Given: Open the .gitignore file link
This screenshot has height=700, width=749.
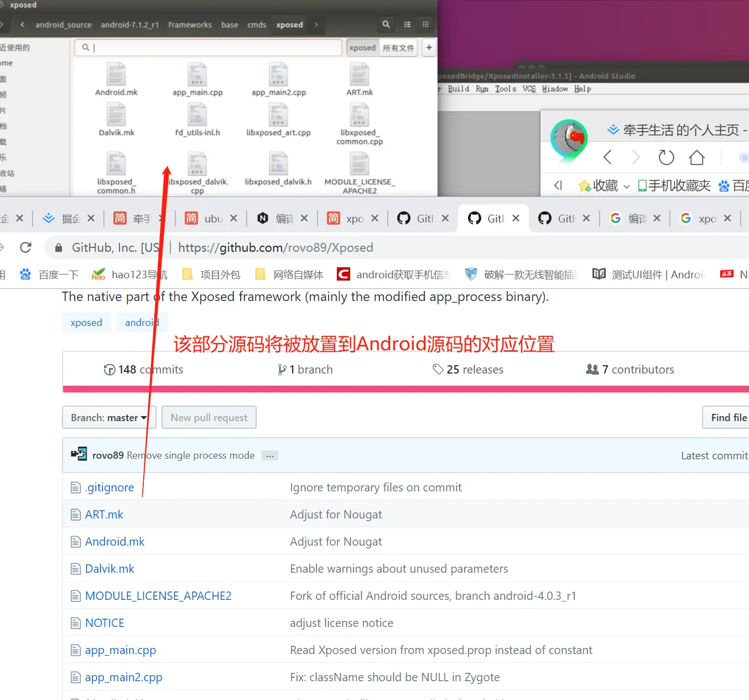Looking at the screenshot, I should pyautogui.click(x=110, y=488).
